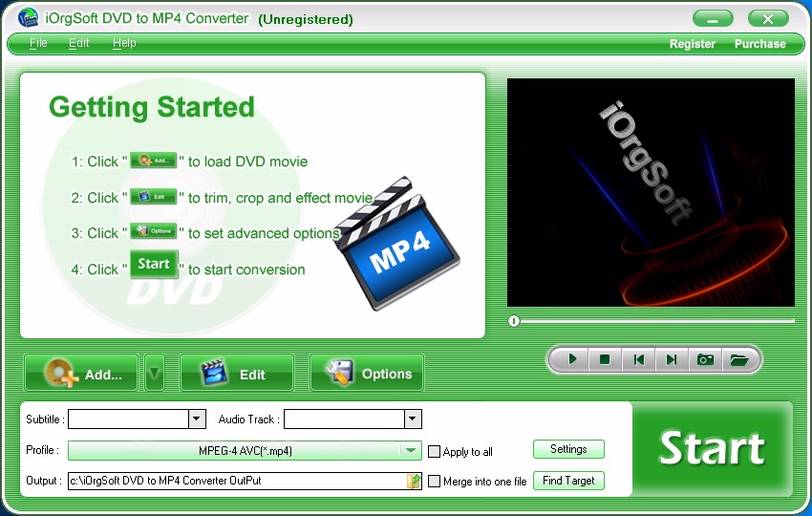Enable the Apply to all checkbox

pos(434,451)
